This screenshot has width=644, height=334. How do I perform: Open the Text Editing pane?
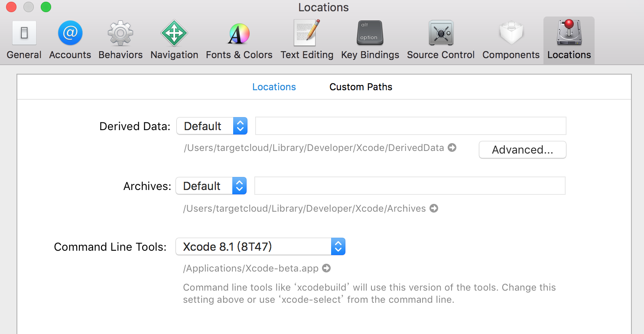pyautogui.click(x=307, y=40)
